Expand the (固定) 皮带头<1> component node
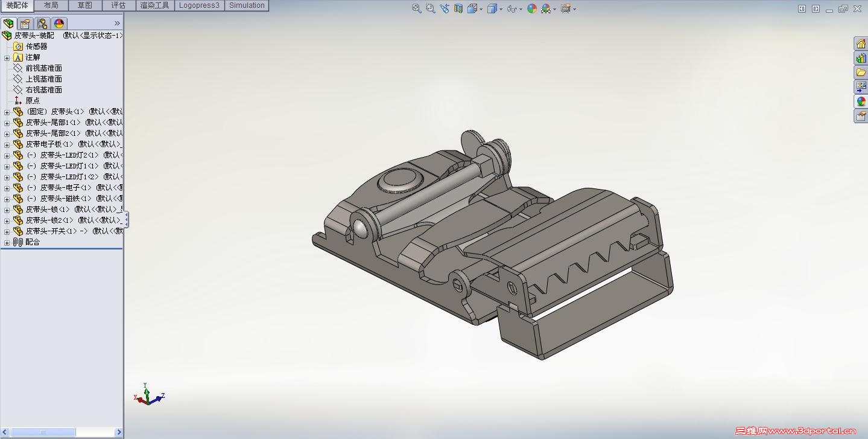868x439 pixels. click(7, 112)
